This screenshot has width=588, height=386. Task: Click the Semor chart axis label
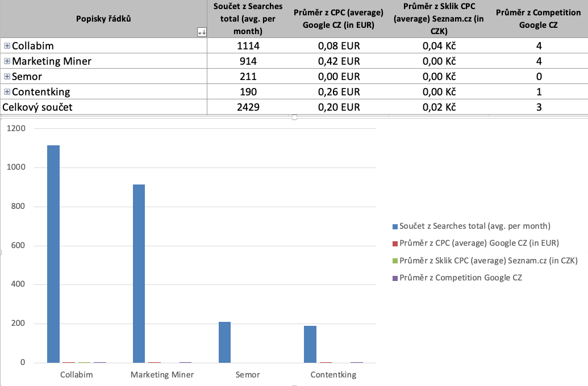(x=248, y=375)
